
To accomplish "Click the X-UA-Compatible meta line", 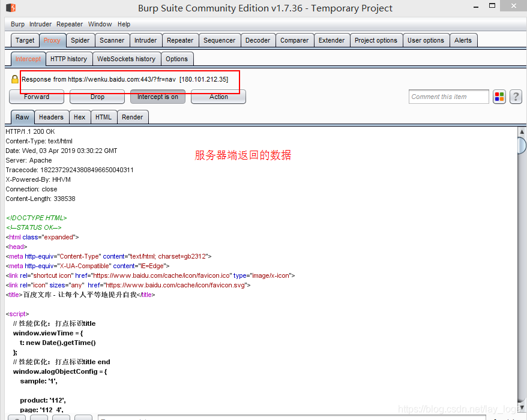I will point(88,266).
